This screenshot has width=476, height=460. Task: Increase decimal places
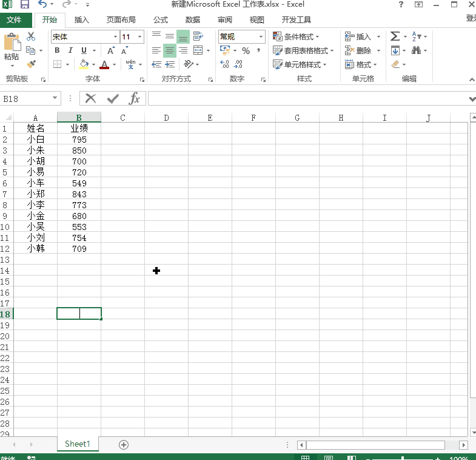(224, 64)
